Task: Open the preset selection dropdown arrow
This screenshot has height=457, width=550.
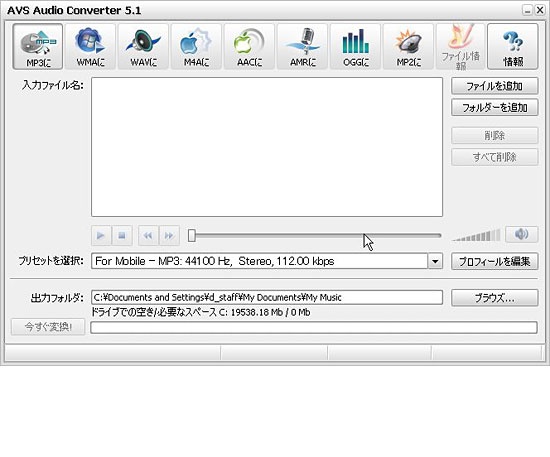Action: [x=435, y=261]
